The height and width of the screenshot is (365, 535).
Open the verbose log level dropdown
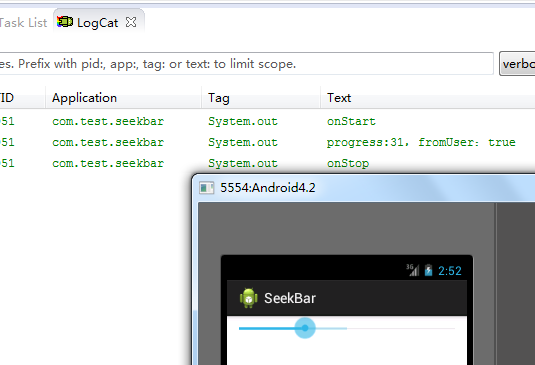517,64
